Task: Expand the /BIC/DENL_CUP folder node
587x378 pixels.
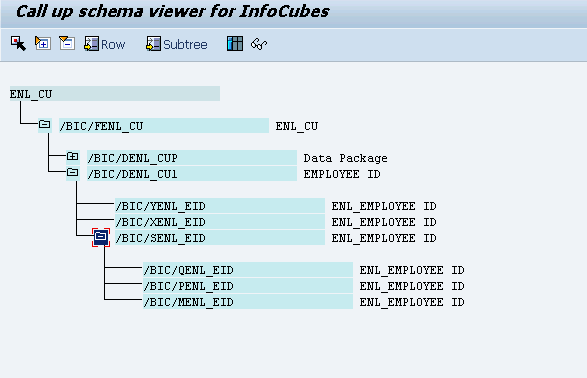Action: click(73, 156)
